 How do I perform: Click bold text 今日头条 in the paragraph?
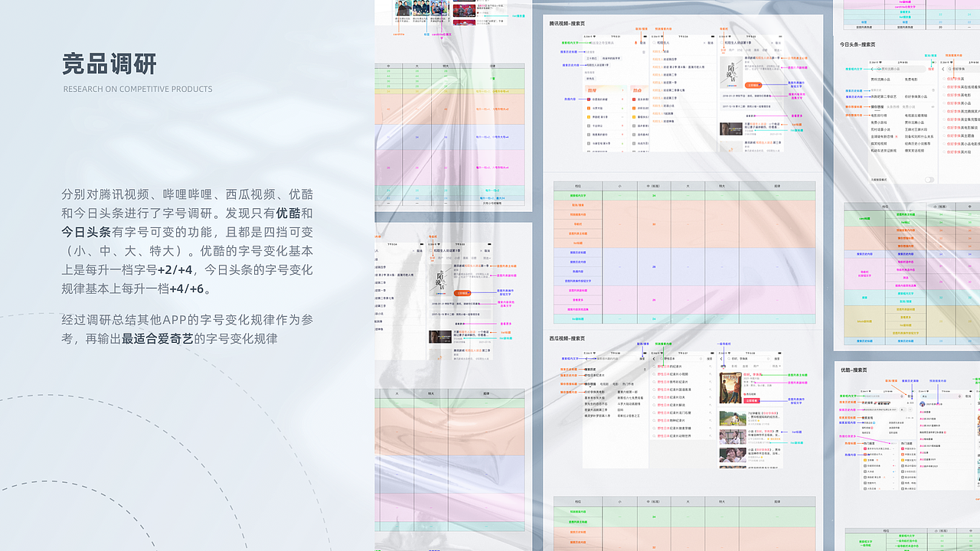(x=86, y=232)
